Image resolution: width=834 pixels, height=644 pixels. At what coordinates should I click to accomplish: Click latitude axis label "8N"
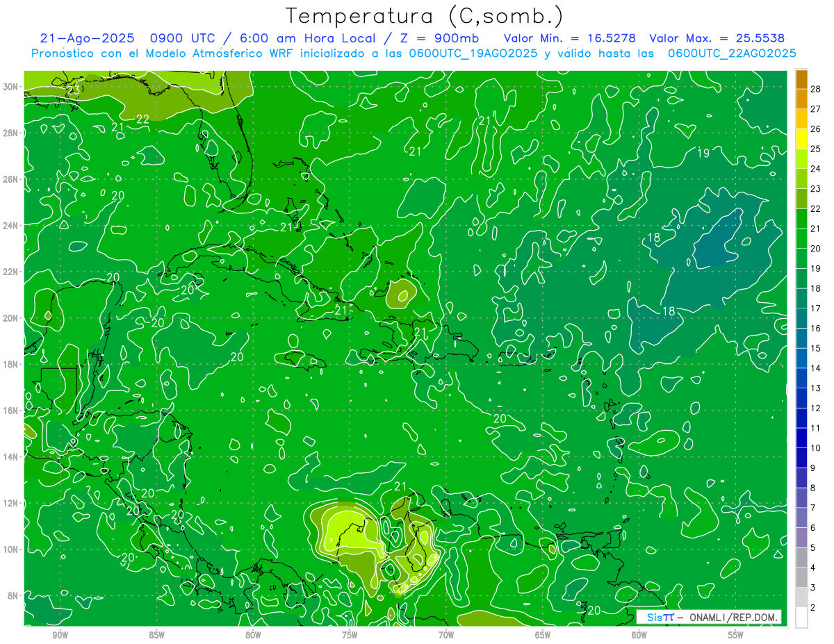14,595
